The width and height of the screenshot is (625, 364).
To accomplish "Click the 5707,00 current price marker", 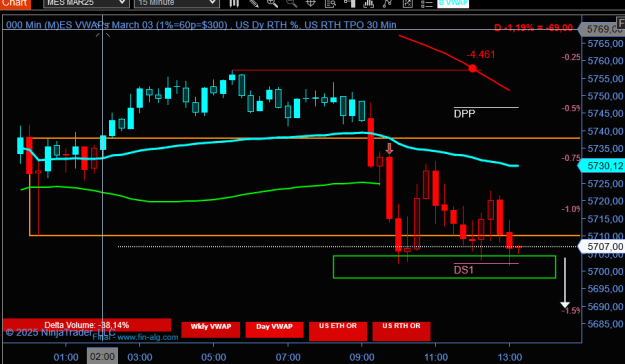I will click(603, 247).
